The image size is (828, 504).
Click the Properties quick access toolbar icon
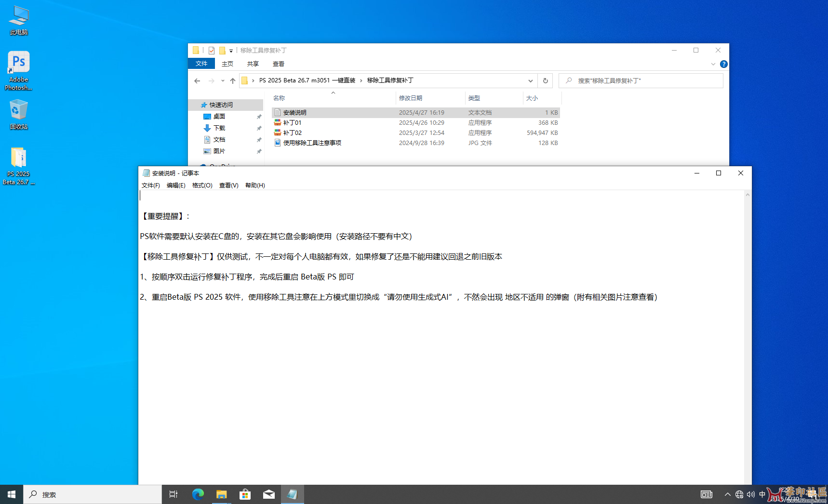point(212,50)
